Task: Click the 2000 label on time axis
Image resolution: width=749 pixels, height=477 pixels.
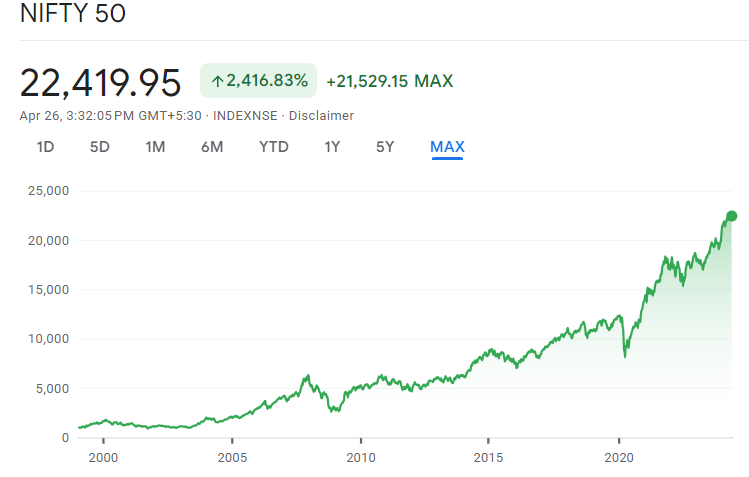Action: tap(103, 457)
